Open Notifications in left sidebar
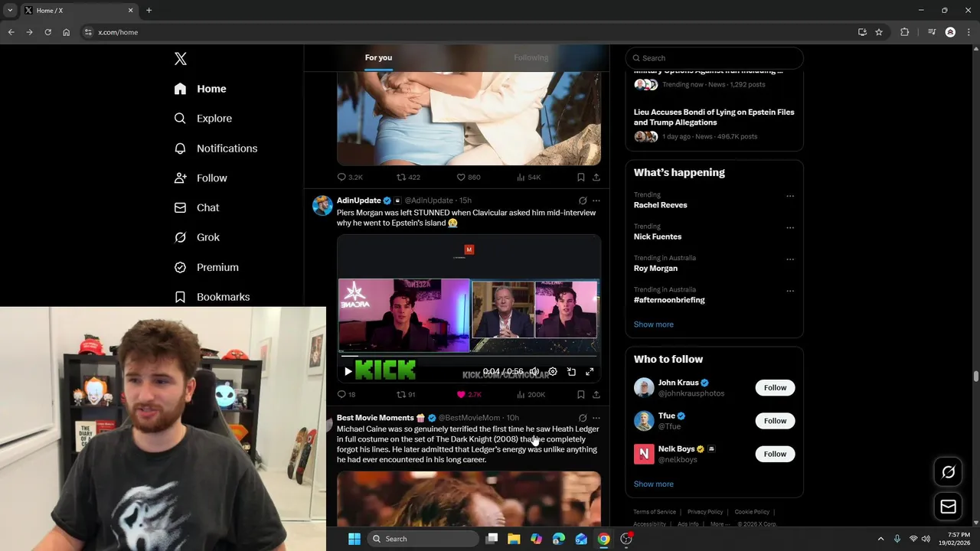The height and width of the screenshot is (551, 980). click(x=215, y=148)
